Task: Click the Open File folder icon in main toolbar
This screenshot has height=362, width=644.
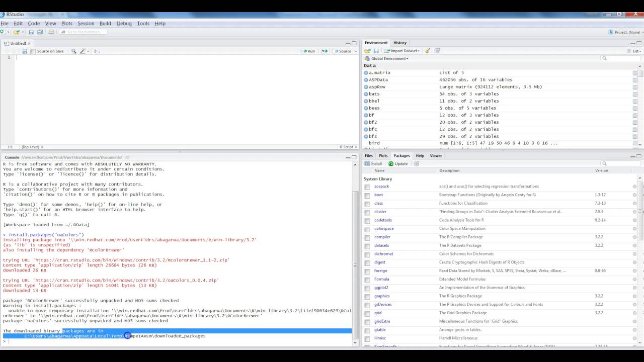Action: 16,32
